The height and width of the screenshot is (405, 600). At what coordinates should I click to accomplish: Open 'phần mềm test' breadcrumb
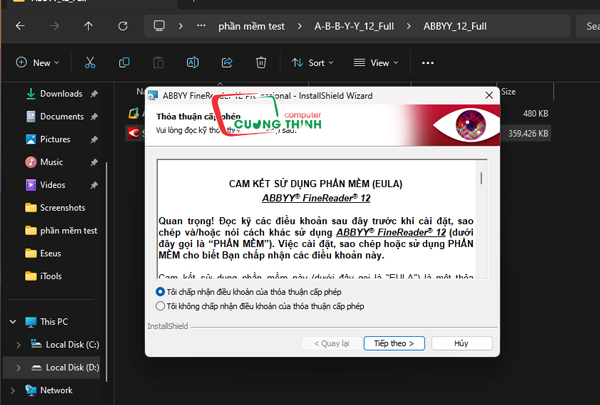(251, 26)
